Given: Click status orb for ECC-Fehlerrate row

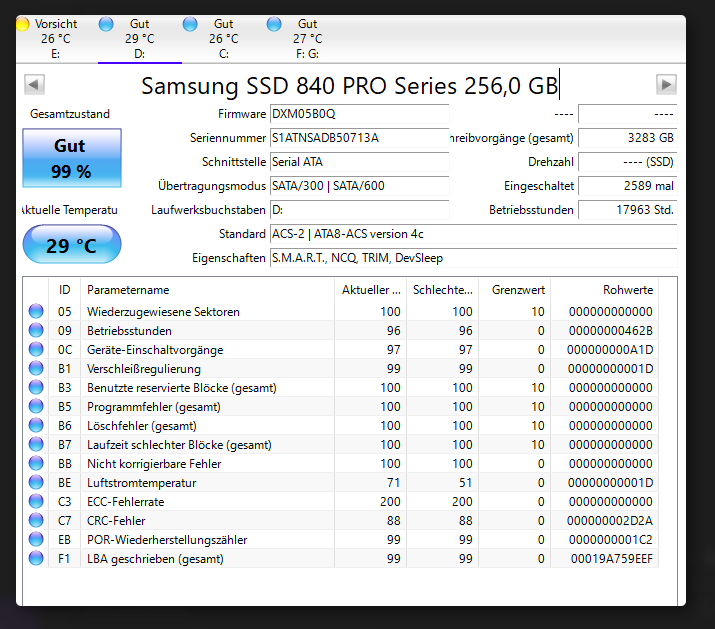Looking at the screenshot, I should coord(36,502).
